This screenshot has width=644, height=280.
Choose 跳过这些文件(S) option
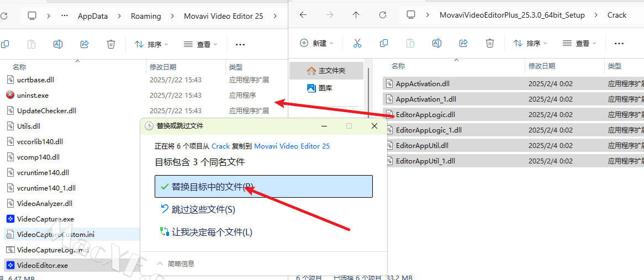click(198, 209)
